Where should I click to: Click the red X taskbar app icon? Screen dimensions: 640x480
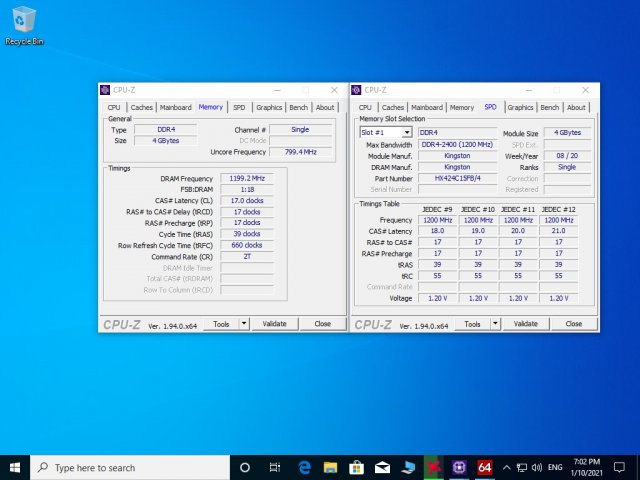coord(433,468)
